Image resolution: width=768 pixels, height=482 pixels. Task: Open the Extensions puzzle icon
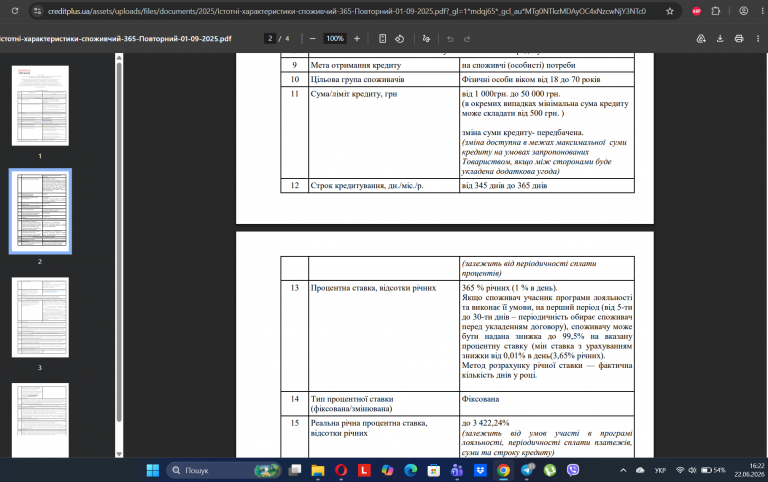(716, 11)
